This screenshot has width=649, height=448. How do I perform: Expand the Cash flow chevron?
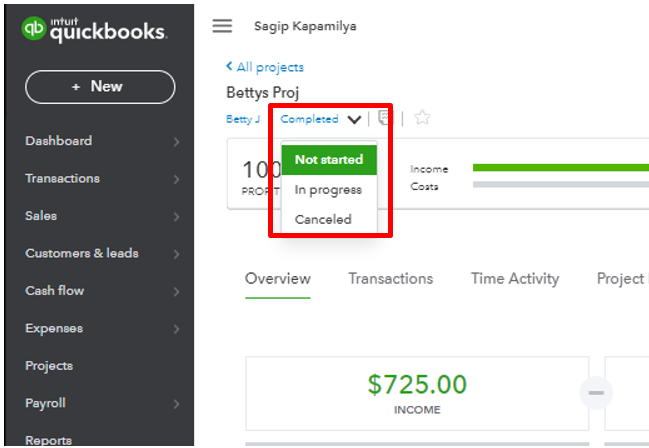tap(176, 291)
